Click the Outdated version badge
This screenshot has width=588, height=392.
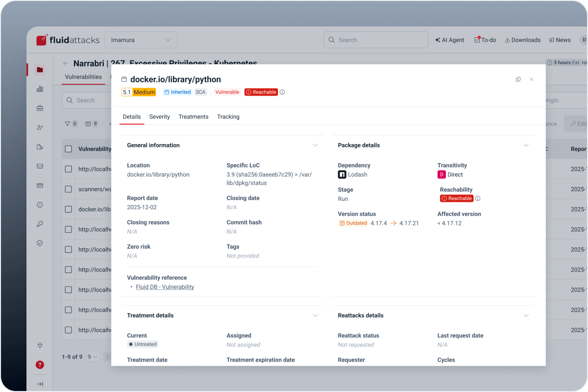[353, 223]
